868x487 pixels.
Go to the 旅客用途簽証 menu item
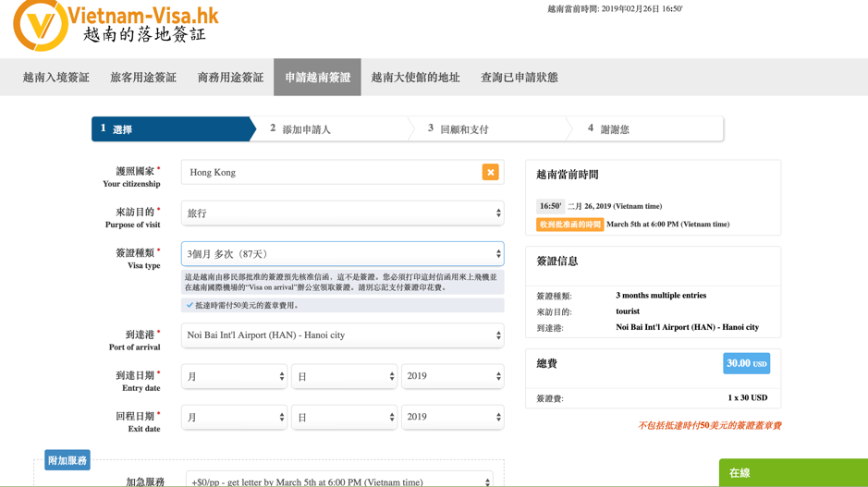(143, 78)
